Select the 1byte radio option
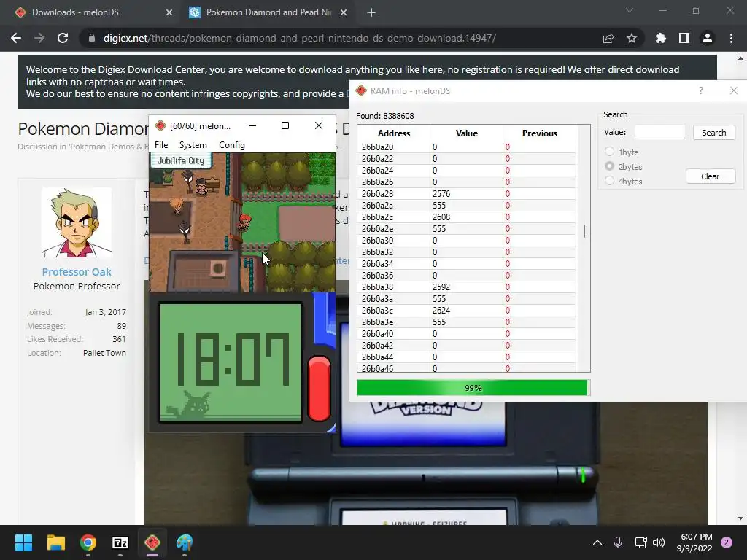747x560 pixels. click(609, 152)
